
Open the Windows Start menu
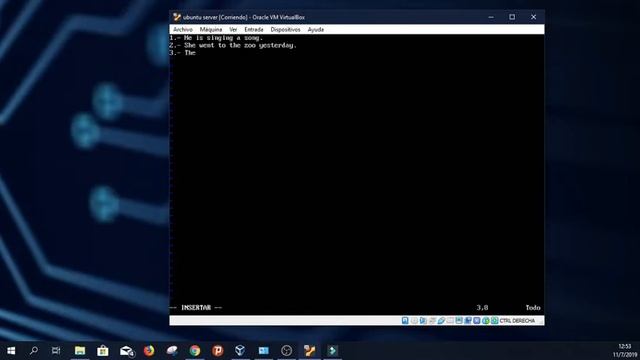(11, 351)
